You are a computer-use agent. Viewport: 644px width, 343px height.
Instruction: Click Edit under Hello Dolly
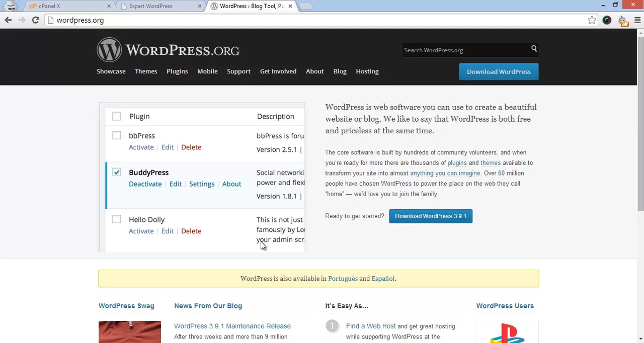[x=168, y=231]
